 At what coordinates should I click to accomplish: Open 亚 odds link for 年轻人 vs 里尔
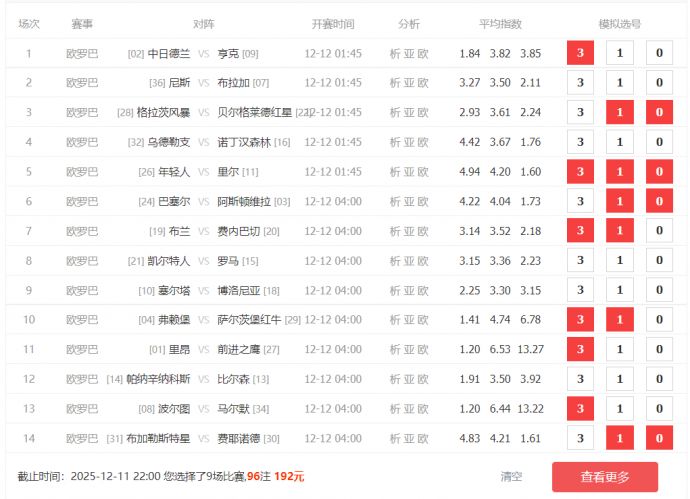tap(409, 172)
